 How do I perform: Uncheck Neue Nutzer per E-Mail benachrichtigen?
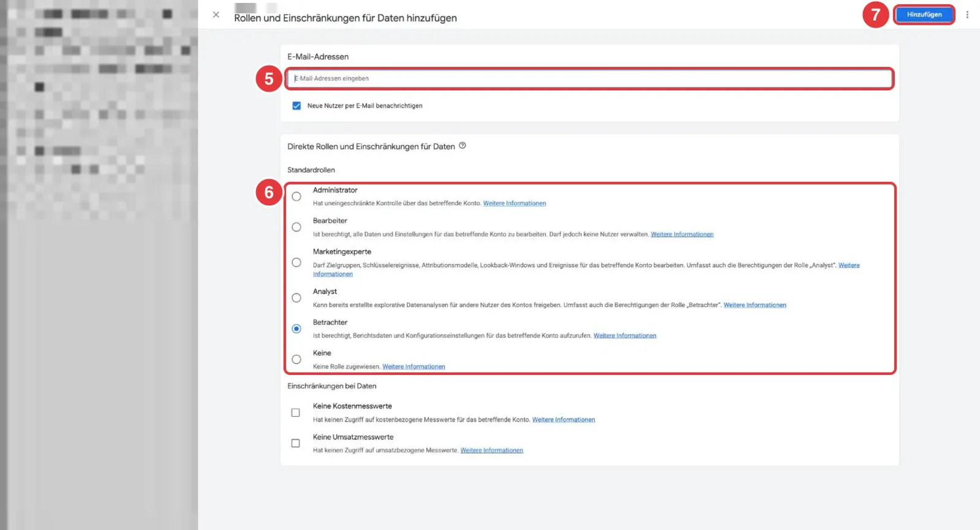[296, 106]
